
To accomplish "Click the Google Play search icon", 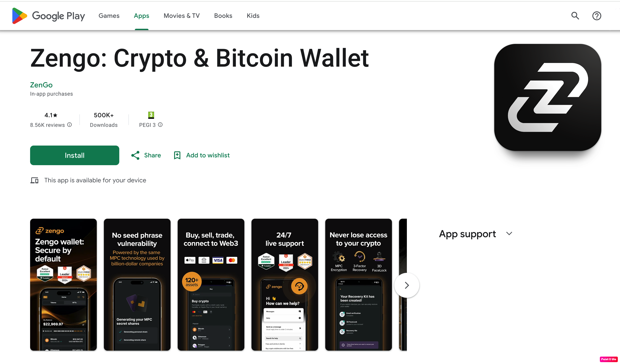I will pos(575,16).
